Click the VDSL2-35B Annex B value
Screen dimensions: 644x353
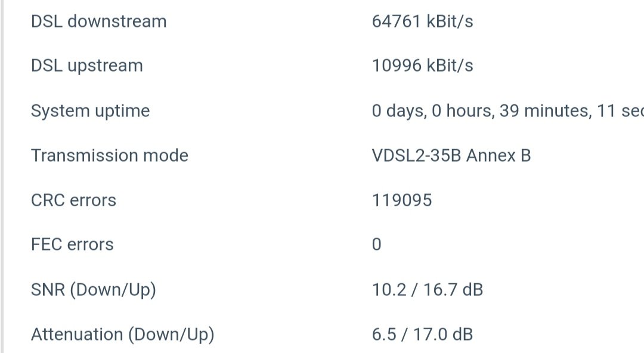[451, 156]
